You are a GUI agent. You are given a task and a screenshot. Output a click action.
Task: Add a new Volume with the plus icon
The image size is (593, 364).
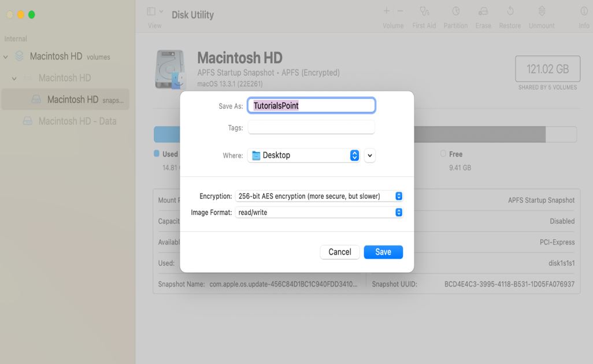385,10
